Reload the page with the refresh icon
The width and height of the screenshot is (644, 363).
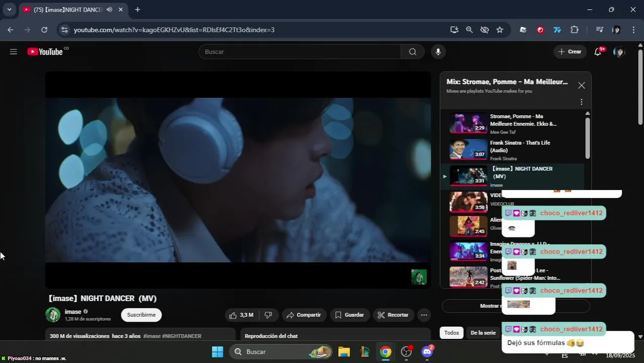(44, 30)
